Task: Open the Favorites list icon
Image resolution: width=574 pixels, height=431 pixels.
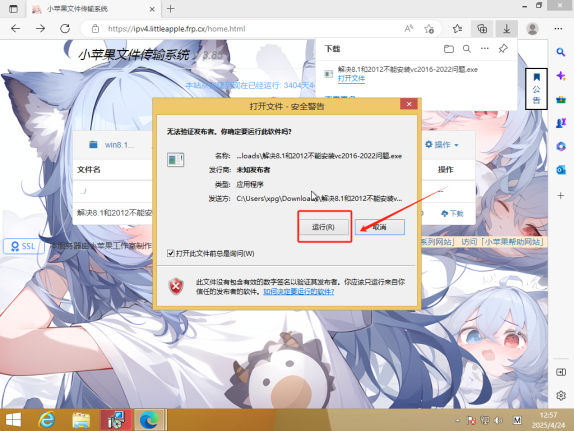Action: pos(457,29)
